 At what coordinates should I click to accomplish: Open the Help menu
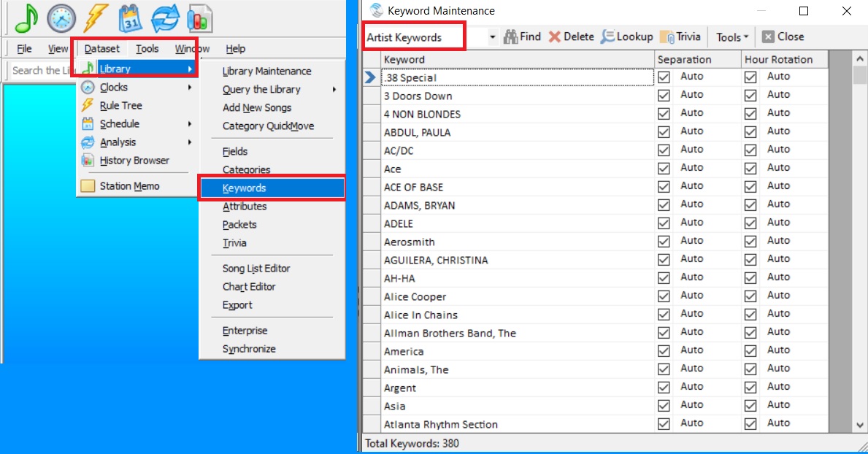point(235,49)
